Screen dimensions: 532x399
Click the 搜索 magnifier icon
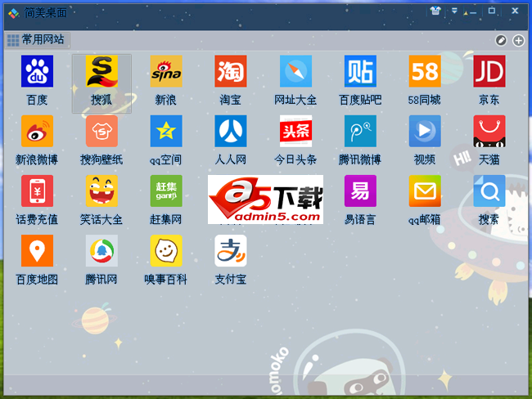coord(489,191)
